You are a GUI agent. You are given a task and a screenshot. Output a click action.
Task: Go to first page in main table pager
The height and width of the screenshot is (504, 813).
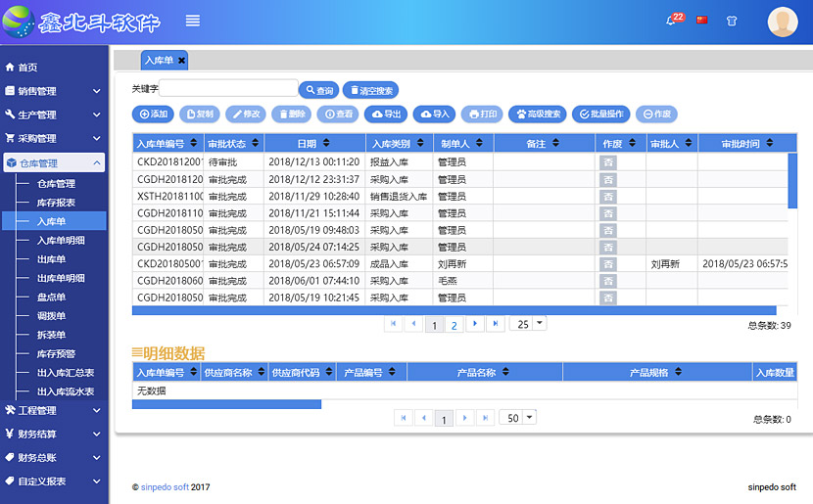tap(394, 324)
